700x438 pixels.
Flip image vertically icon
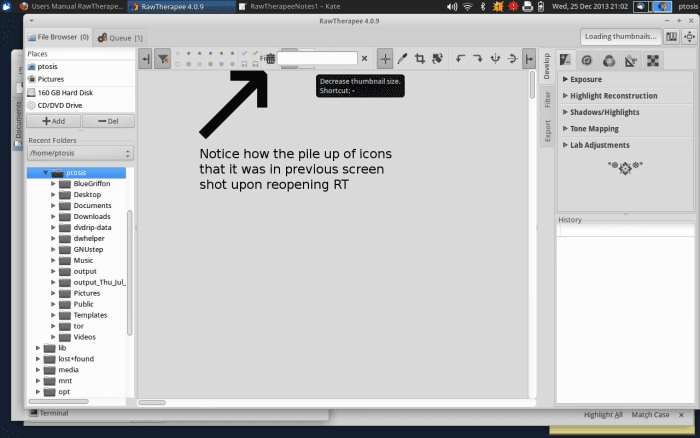coord(512,58)
